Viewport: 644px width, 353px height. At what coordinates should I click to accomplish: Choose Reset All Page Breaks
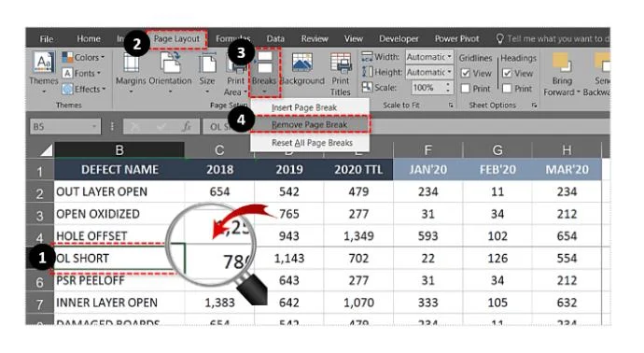[x=312, y=143]
